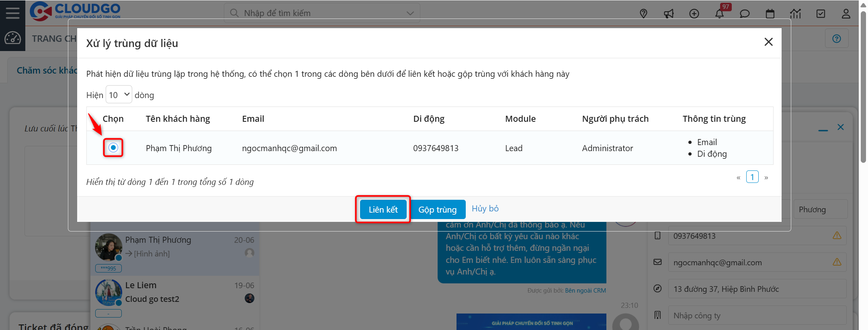868x330 pixels.
Task: Click the email field ngocmanhqc@gmail.com
Action: [757, 262]
